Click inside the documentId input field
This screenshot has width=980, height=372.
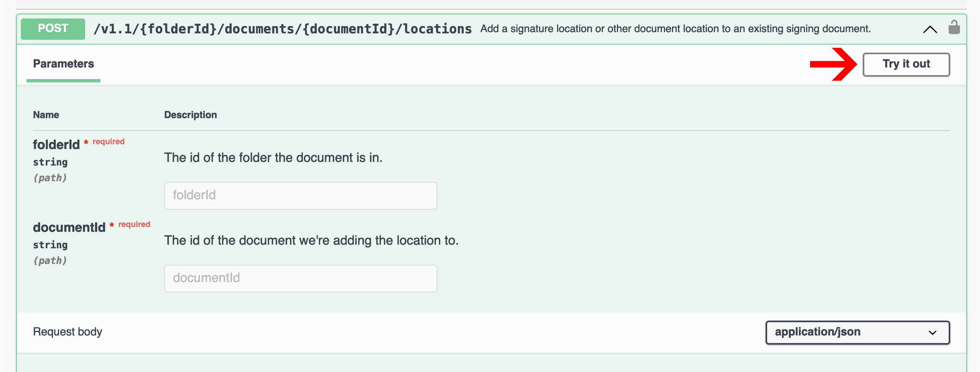[300, 278]
